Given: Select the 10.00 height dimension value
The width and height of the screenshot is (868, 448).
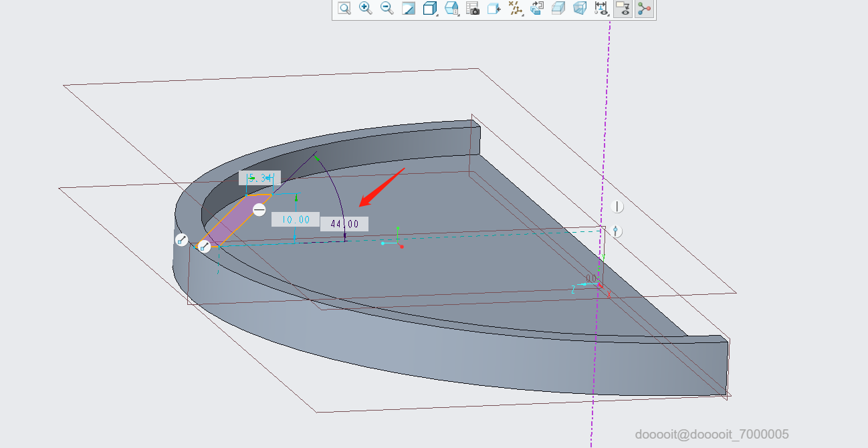Looking at the screenshot, I should 295,219.
